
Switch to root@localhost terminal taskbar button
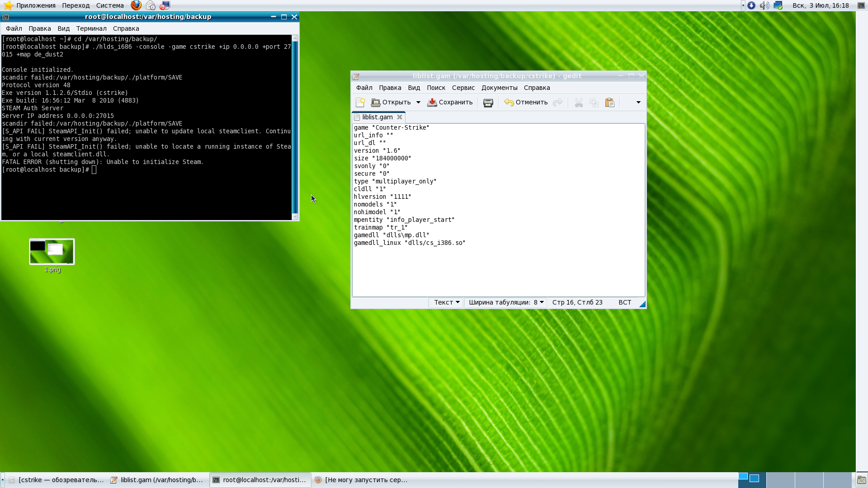click(260, 480)
